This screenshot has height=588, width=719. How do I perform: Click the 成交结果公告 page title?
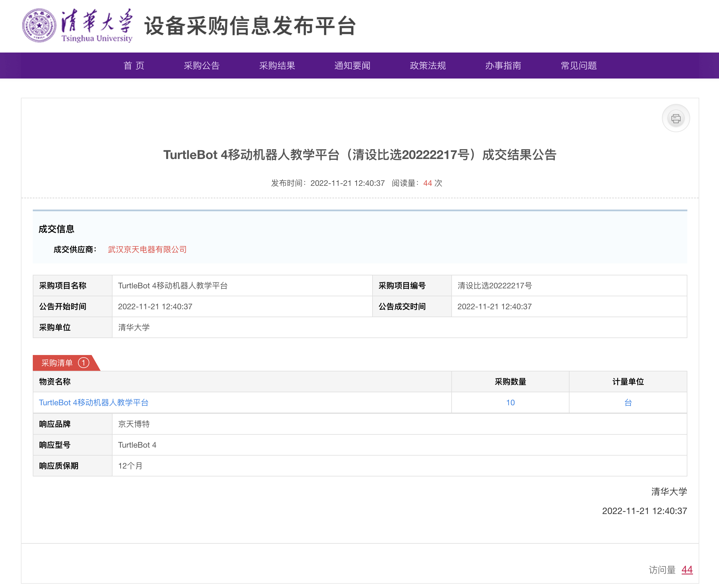360,155
